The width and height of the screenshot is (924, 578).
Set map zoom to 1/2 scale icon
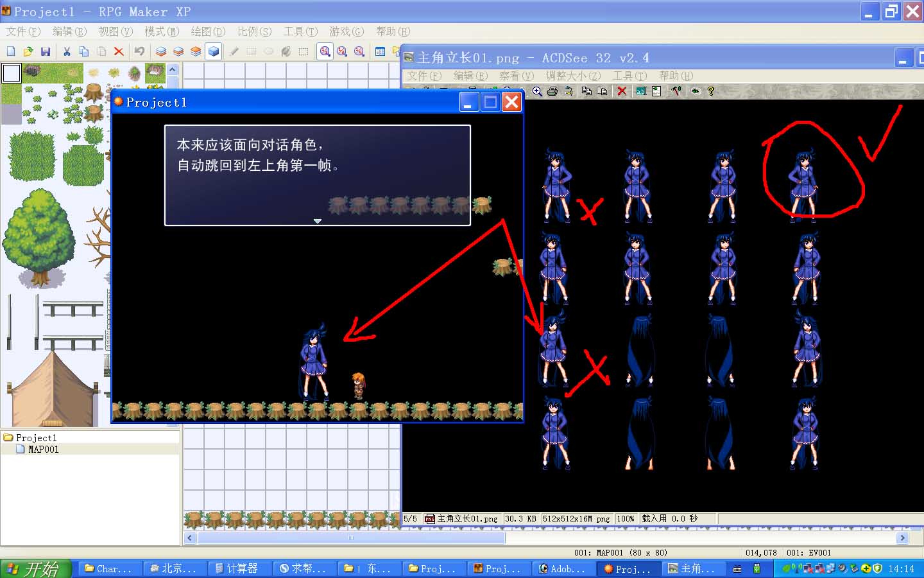click(x=343, y=51)
